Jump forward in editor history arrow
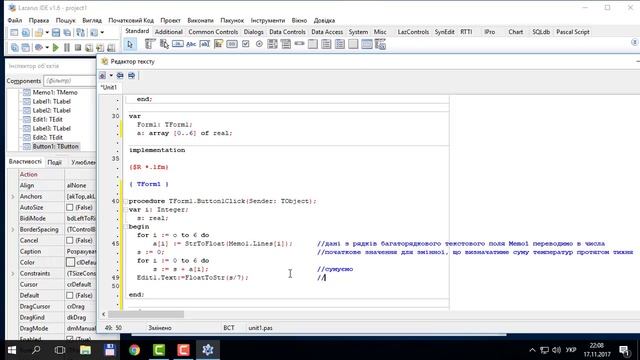 pyautogui.click(x=131, y=76)
